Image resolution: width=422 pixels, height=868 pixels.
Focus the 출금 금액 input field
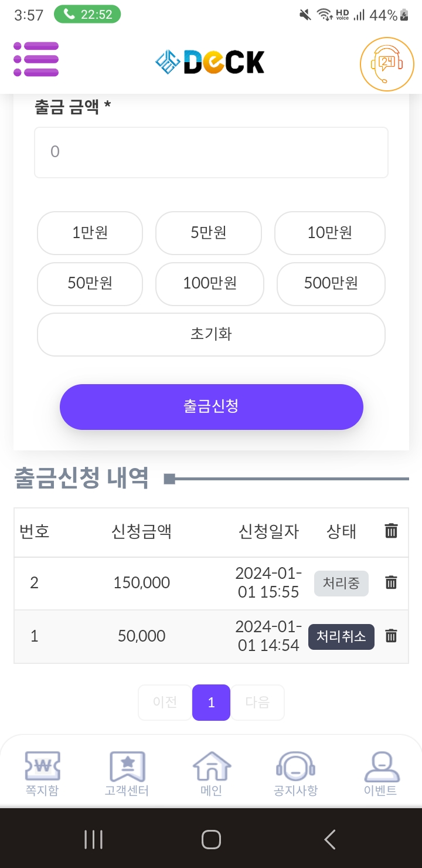point(211,152)
